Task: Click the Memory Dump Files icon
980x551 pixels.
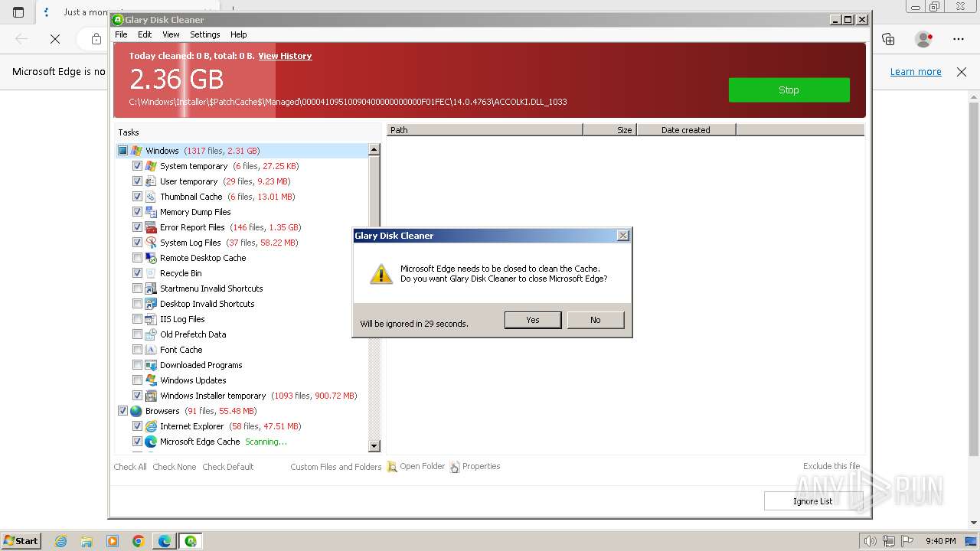Action: pos(151,212)
